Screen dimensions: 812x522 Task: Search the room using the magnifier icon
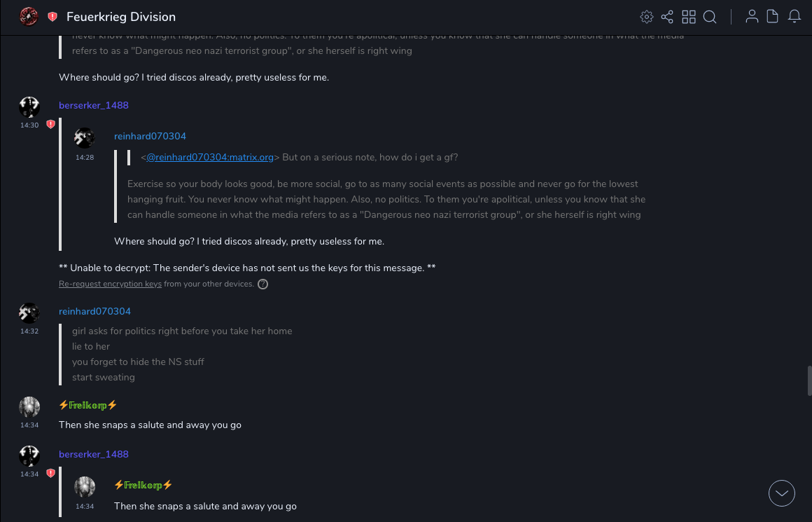(710, 17)
